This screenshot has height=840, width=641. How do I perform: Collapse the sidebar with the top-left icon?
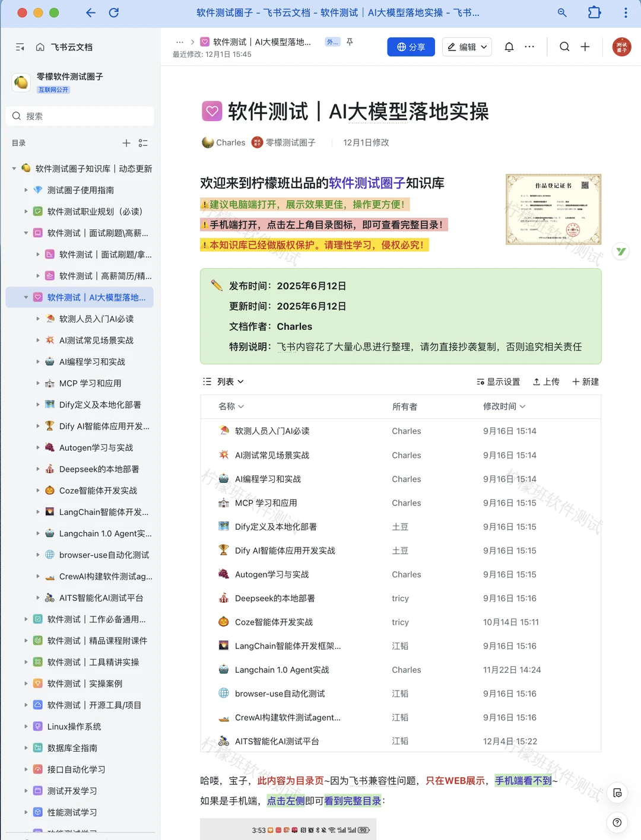pos(20,47)
